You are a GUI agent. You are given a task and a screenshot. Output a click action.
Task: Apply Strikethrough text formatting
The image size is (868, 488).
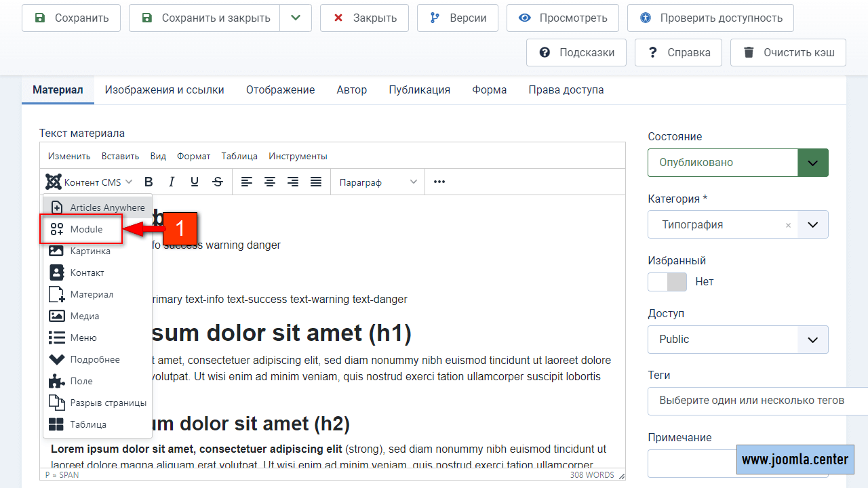(218, 182)
